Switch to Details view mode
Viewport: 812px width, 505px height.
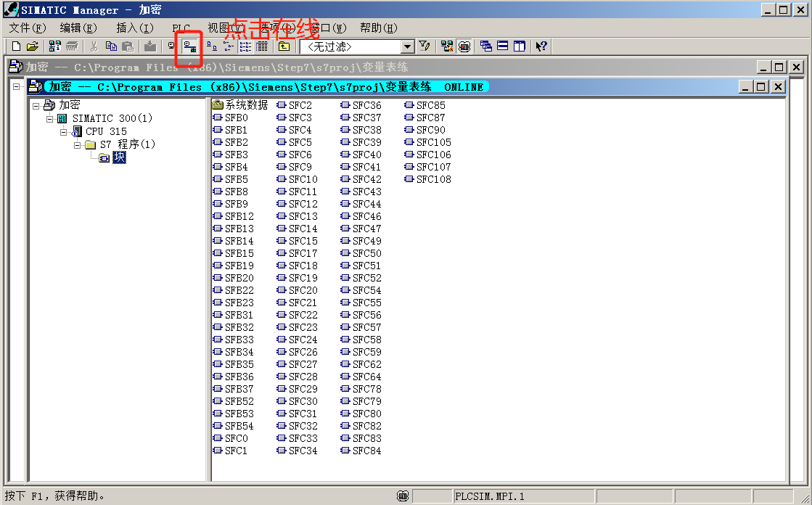click(x=262, y=46)
